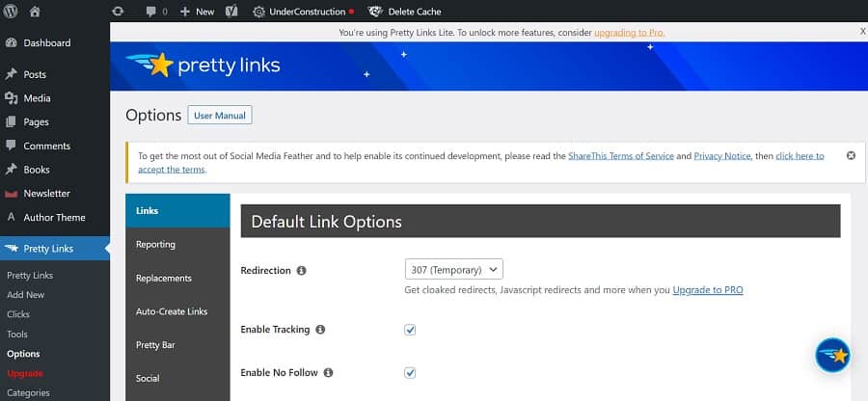868x401 pixels.
Task: Click the Media icon in sidebar
Action: 11,98
